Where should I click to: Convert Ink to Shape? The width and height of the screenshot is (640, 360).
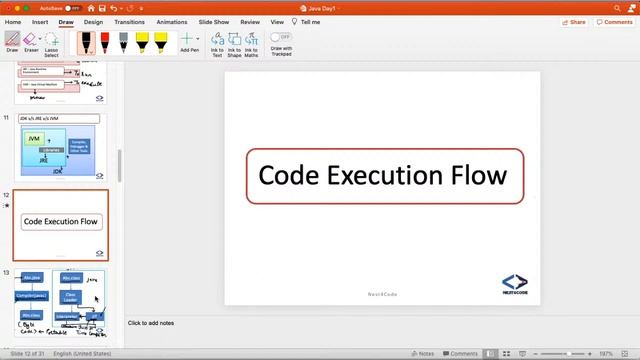(234, 44)
